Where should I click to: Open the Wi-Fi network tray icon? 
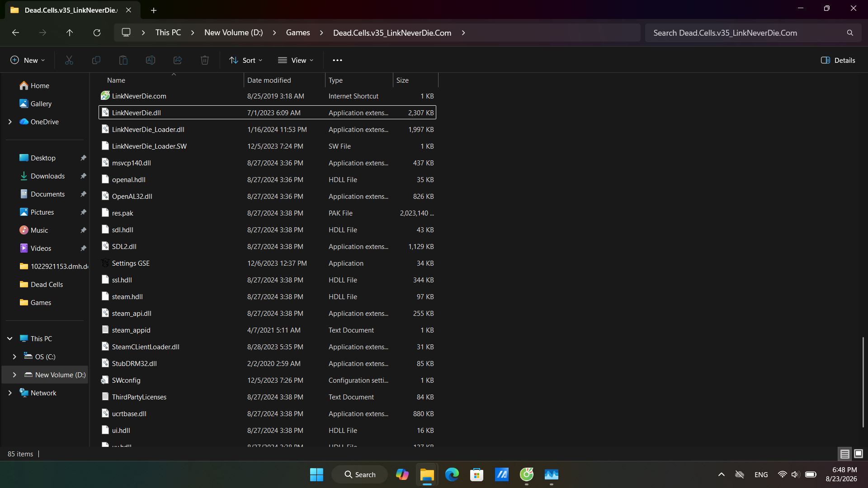(x=782, y=474)
